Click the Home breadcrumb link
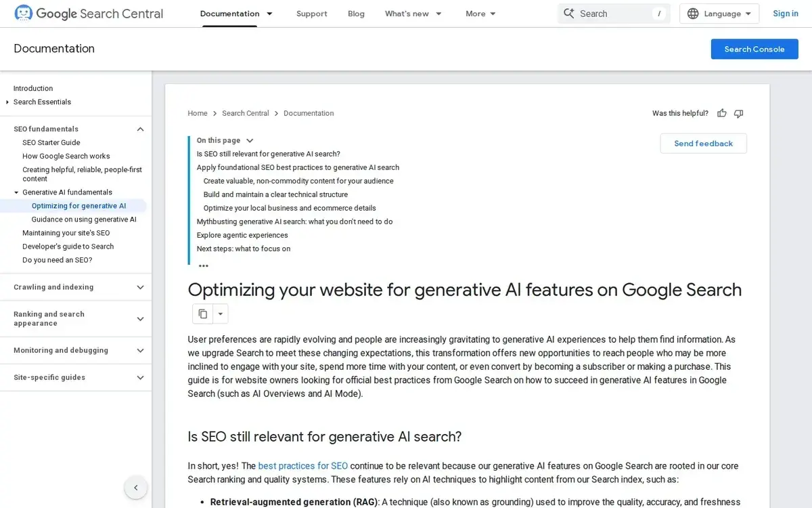This screenshot has width=812, height=508. pos(198,113)
